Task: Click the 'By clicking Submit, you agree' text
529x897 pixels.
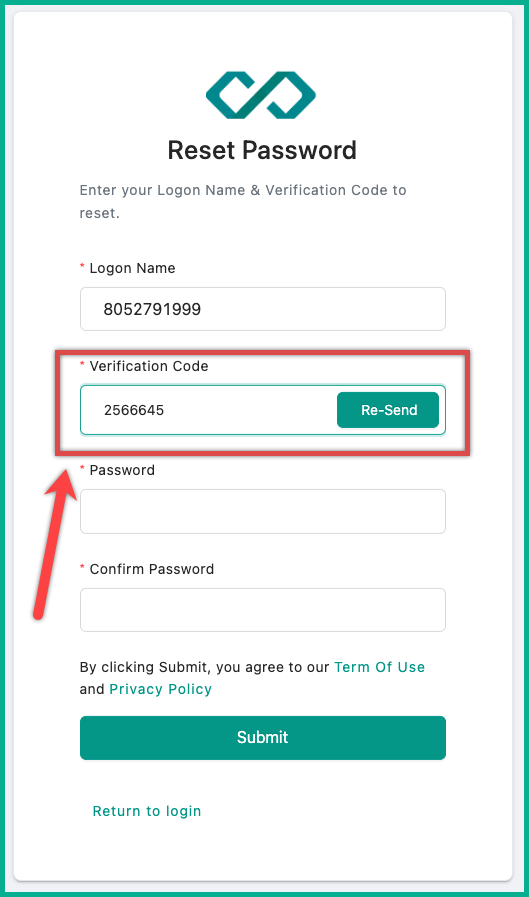Action: pyautogui.click(x=204, y=667)
